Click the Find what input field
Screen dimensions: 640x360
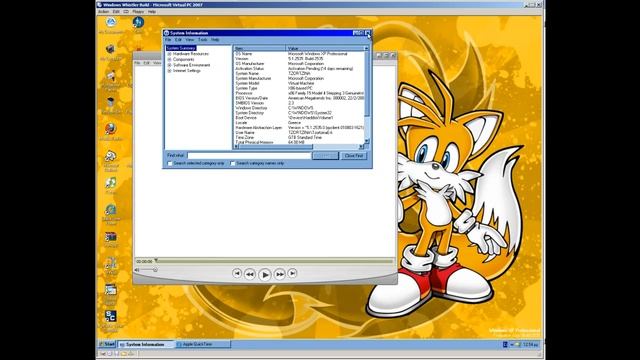point(249,156)
